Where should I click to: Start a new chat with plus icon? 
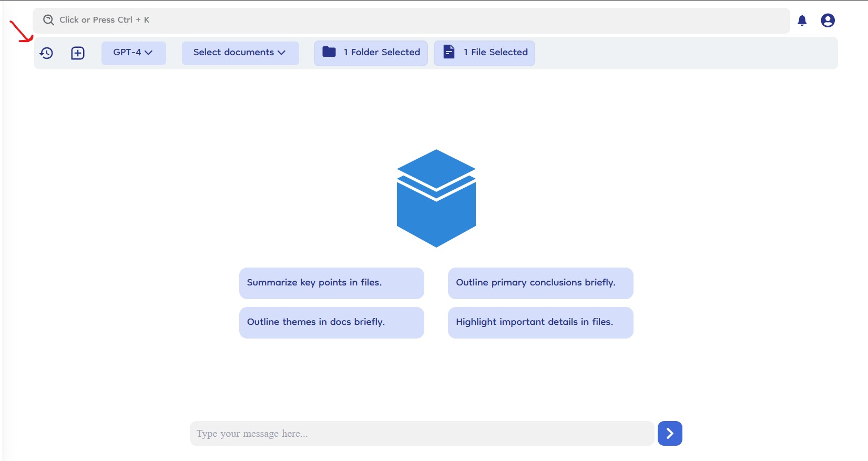[x=78, y=53]
